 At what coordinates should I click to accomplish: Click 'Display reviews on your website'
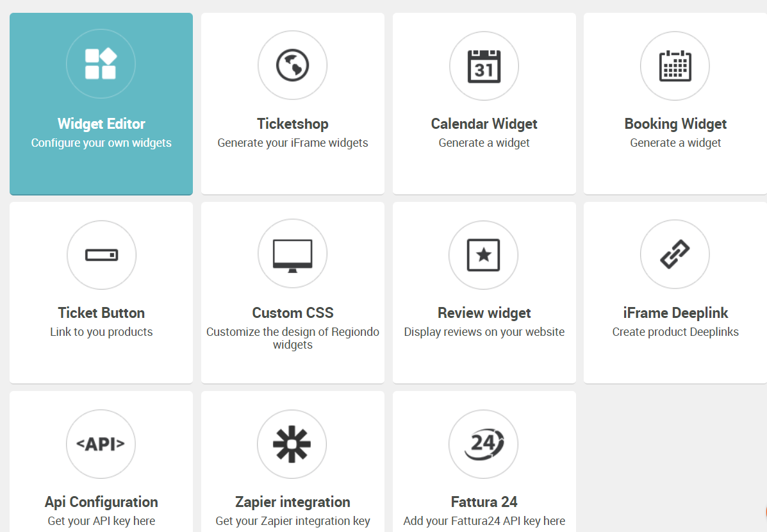484,332
